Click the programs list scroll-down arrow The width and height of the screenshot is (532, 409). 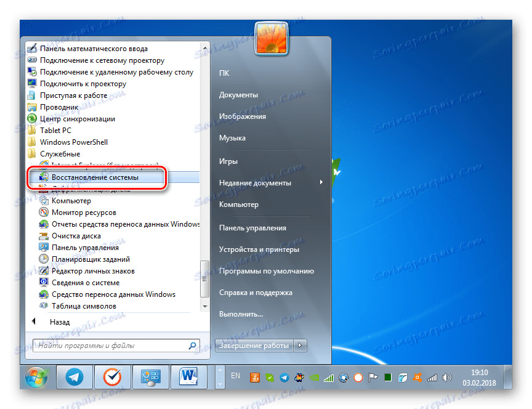(205, 306)
